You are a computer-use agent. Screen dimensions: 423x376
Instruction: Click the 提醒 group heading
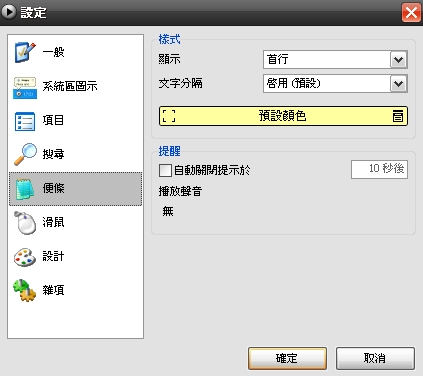(x=169, y=151)
